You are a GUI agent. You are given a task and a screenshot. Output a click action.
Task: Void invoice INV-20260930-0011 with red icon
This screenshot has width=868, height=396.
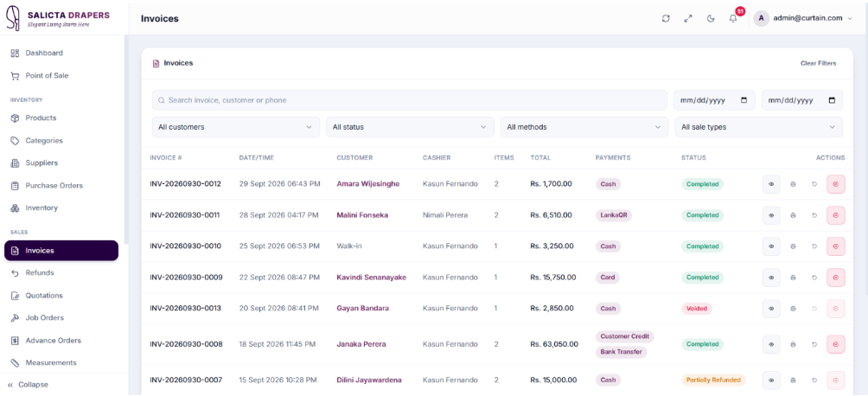(x=836, y=215)
